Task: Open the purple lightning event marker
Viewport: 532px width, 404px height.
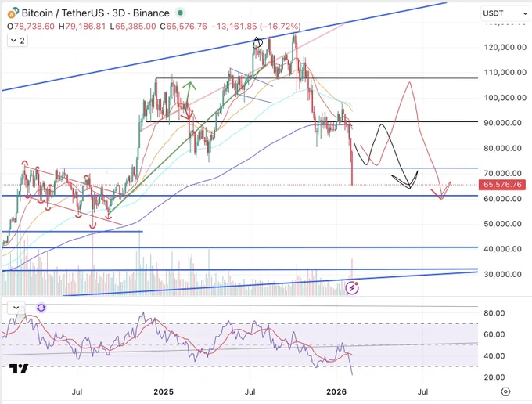Action: click(352, 288)
